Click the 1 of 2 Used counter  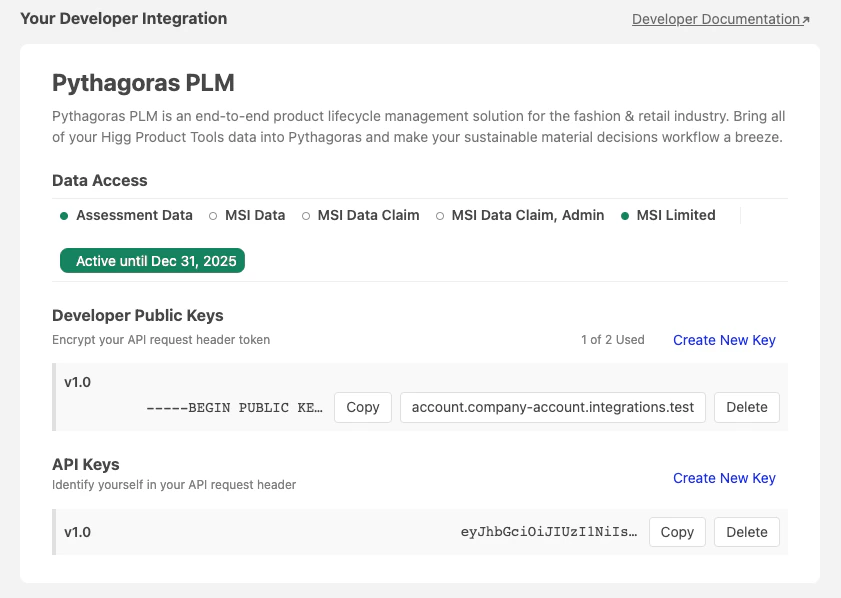[x=615, y=340]
